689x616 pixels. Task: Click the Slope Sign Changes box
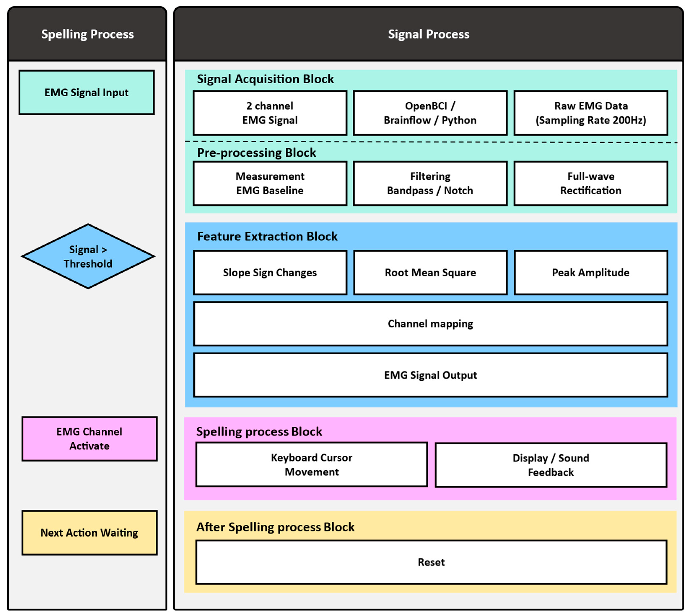pos(270,272)
